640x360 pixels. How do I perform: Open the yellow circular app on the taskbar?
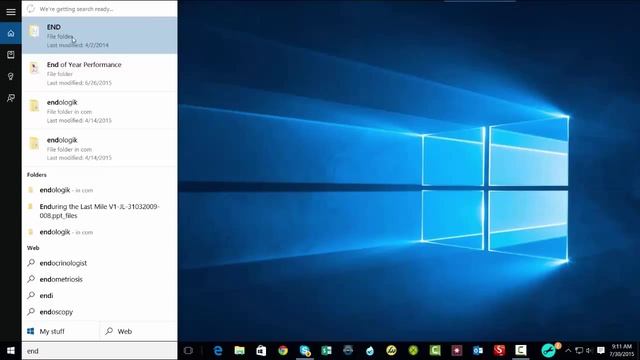pyautogui.click(x=391, y=351)
